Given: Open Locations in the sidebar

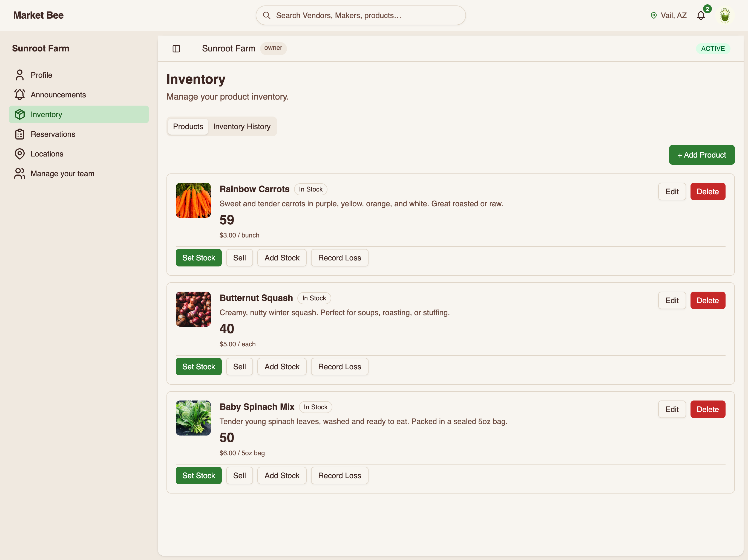Looking at the screenshot, I should tap(79, 154).
